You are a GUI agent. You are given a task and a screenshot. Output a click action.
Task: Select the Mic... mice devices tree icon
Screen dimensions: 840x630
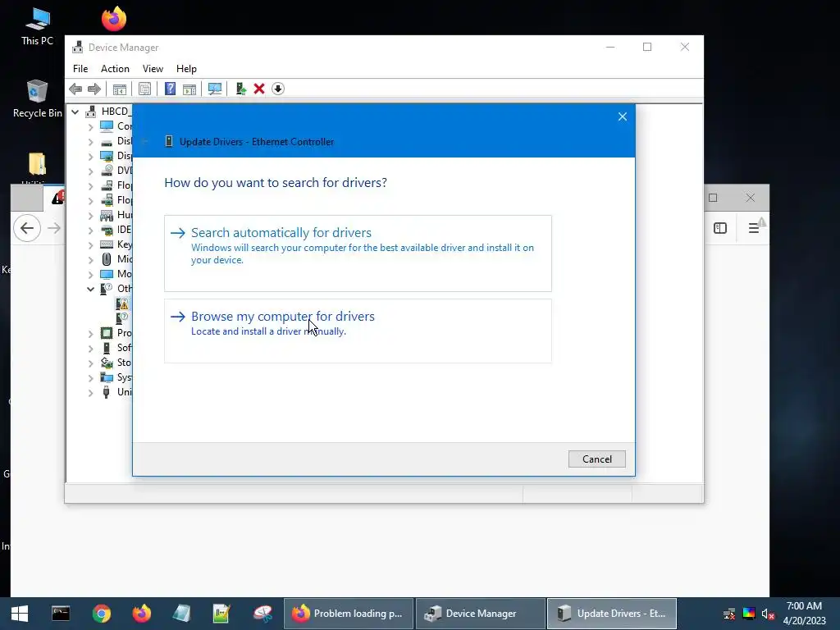(x=107, y=259)
